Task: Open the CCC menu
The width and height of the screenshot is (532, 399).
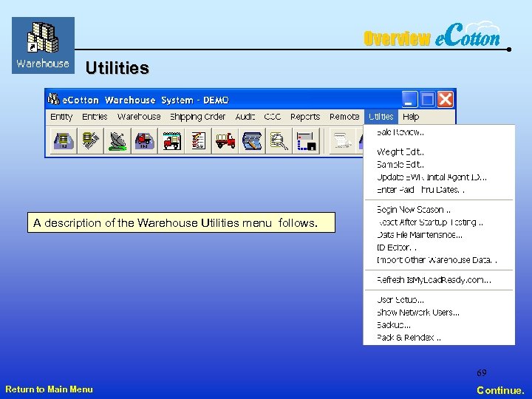Action: (273, 117)
